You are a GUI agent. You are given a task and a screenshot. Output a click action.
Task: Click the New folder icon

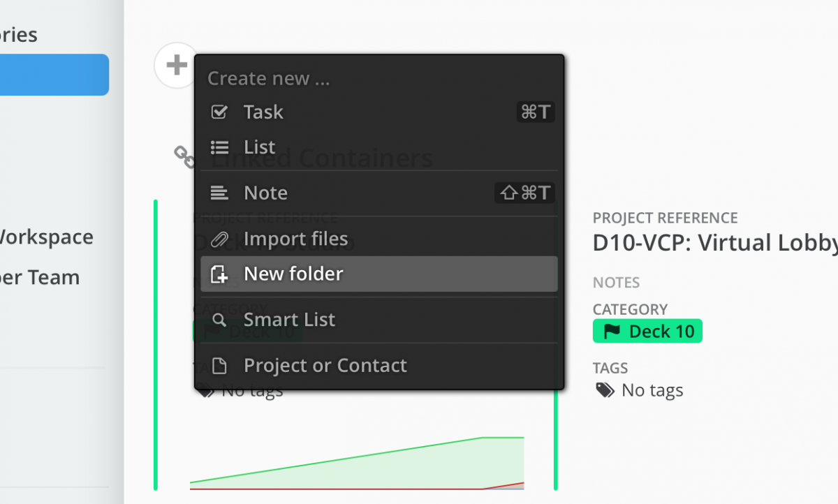click(219, 274)
